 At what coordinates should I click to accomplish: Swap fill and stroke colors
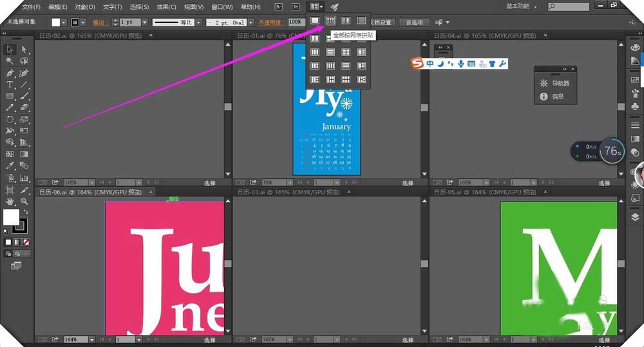click(26, 212)
